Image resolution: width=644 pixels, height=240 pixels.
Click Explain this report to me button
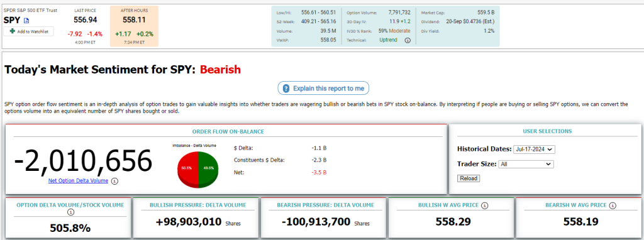coord(324,88)
